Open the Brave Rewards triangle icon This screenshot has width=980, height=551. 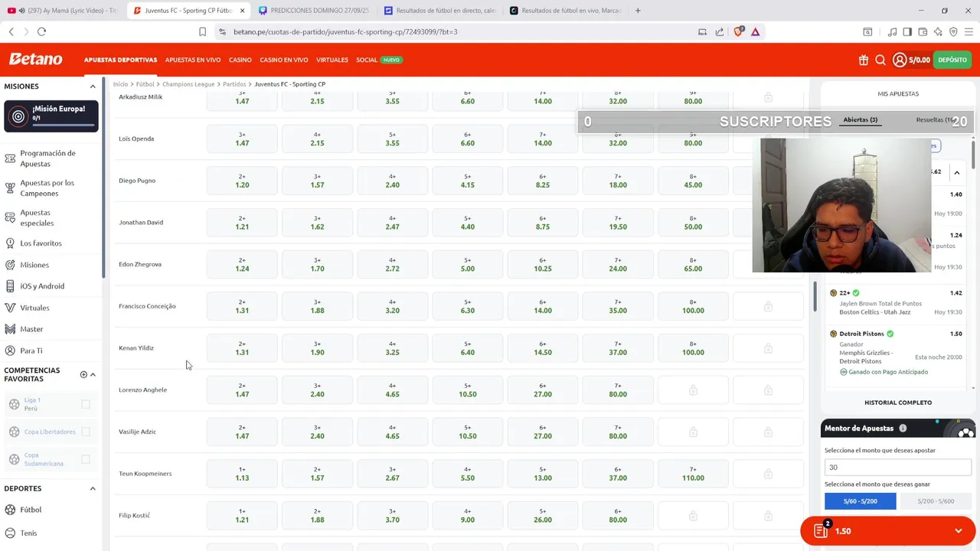coord(755,31)
